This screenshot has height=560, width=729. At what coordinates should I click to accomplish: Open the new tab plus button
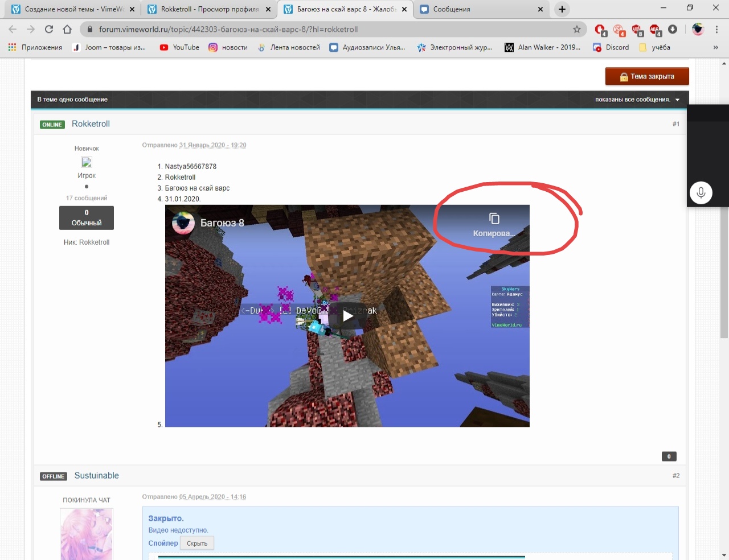click(x=562, y=9)
